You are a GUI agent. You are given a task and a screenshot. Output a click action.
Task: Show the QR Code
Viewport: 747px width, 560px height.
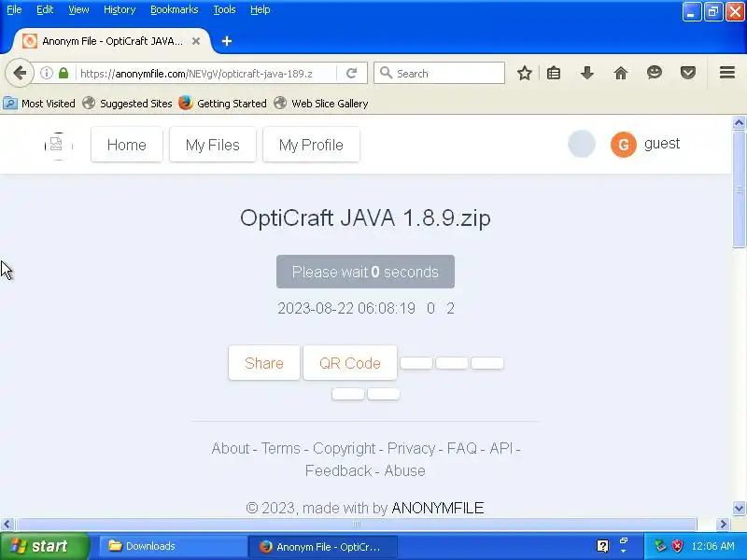[349, 363]
